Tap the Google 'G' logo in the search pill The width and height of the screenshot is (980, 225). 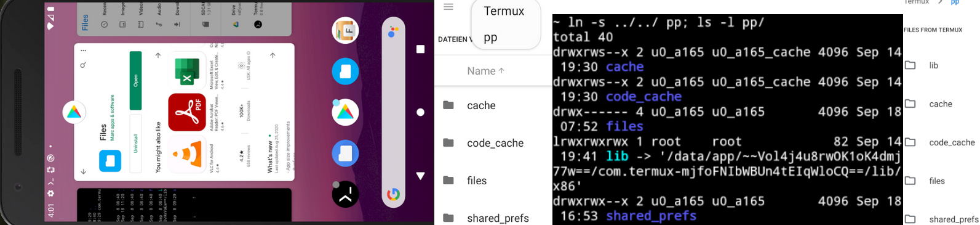coord(393,195)
